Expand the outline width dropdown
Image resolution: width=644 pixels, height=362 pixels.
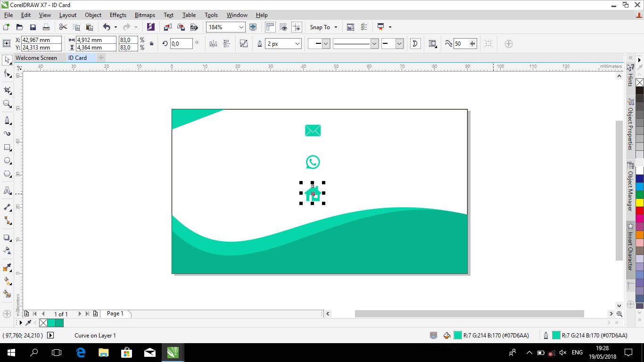297,44
